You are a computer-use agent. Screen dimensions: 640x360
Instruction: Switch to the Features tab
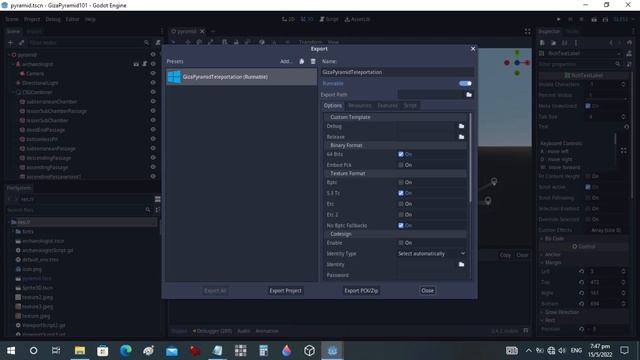pyautogui.click(x=387, y=106)
